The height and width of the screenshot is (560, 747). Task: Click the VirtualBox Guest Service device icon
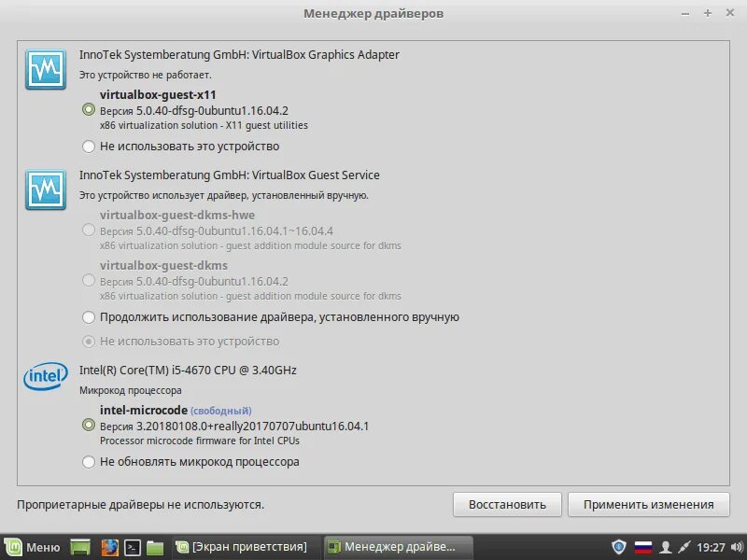pos(46,189)
